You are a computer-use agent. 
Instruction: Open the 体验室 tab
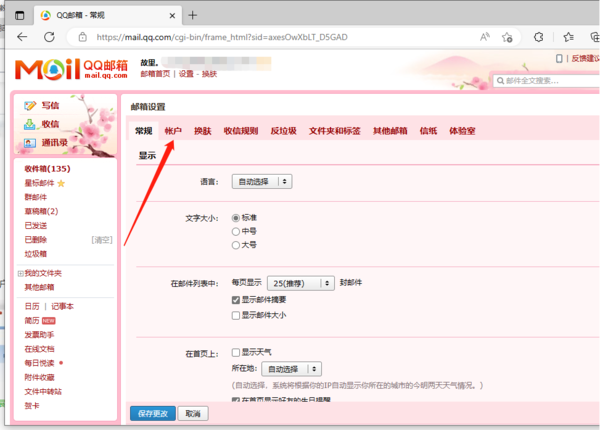pyautogui.click(x=462, y=131)
